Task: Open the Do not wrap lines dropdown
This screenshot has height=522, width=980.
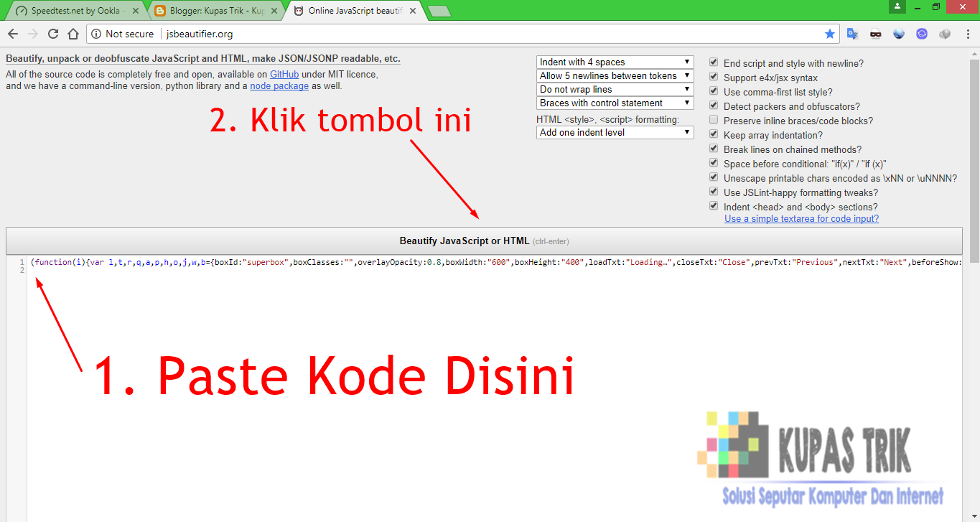Action: 614,89
